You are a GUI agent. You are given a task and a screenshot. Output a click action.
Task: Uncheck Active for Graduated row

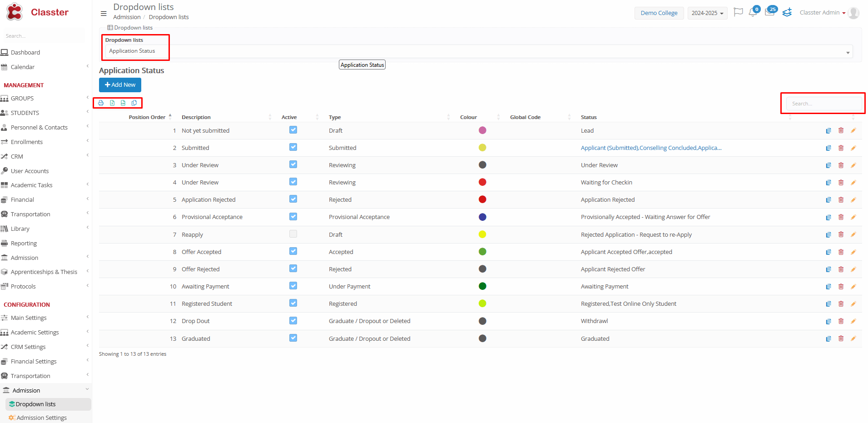pos(293,338)
